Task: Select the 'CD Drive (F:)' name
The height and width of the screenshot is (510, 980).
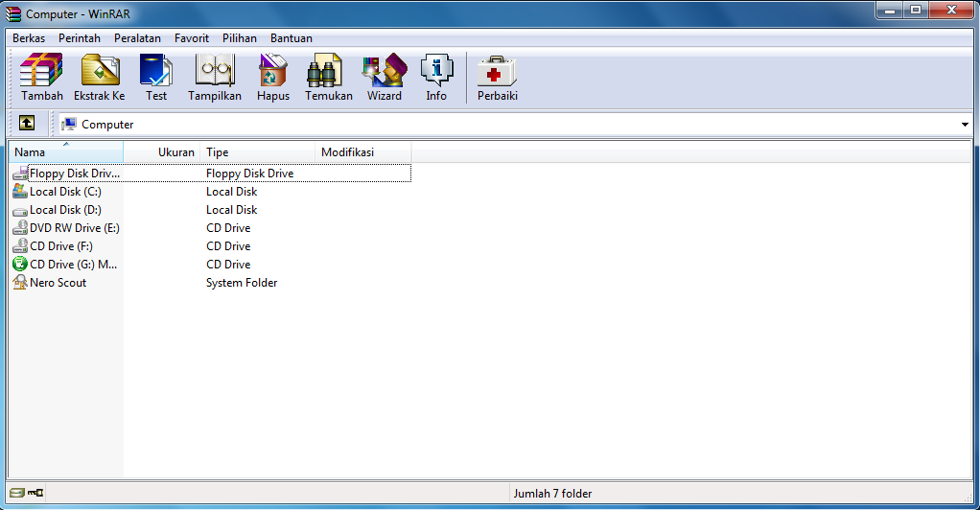Action: point(61,245)
